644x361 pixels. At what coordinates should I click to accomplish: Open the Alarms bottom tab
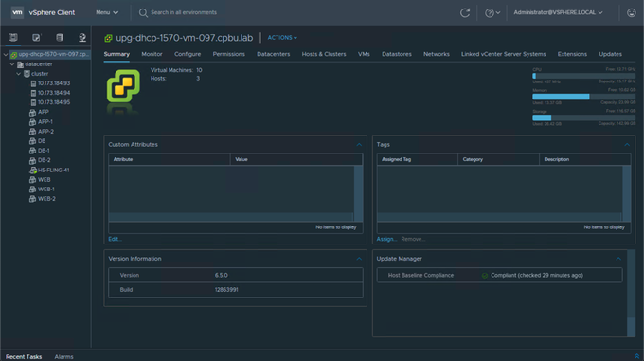tap(63, 356)
